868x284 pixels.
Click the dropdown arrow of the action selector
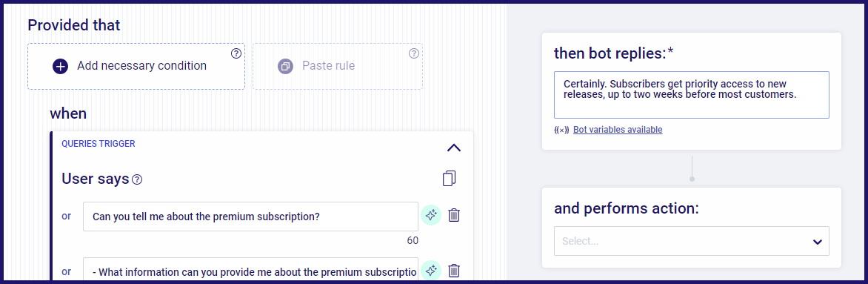[817, 242]
